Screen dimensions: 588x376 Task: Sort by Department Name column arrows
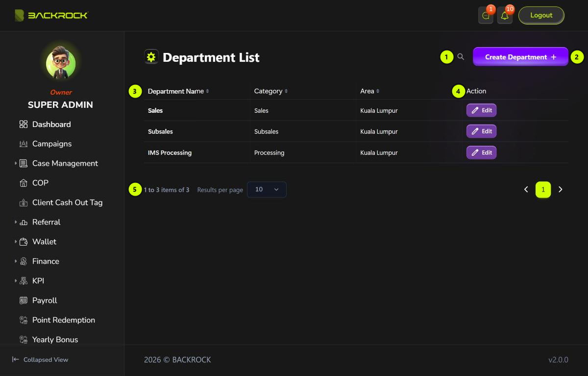(207, 91)
